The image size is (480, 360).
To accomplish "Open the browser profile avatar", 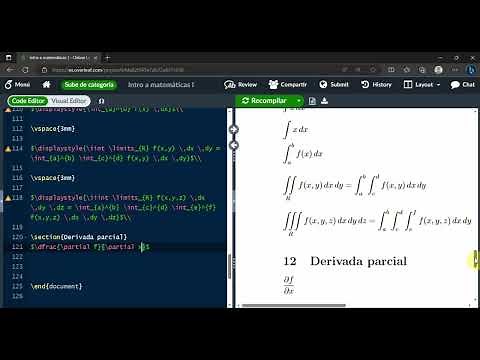I will coord(438,70).
